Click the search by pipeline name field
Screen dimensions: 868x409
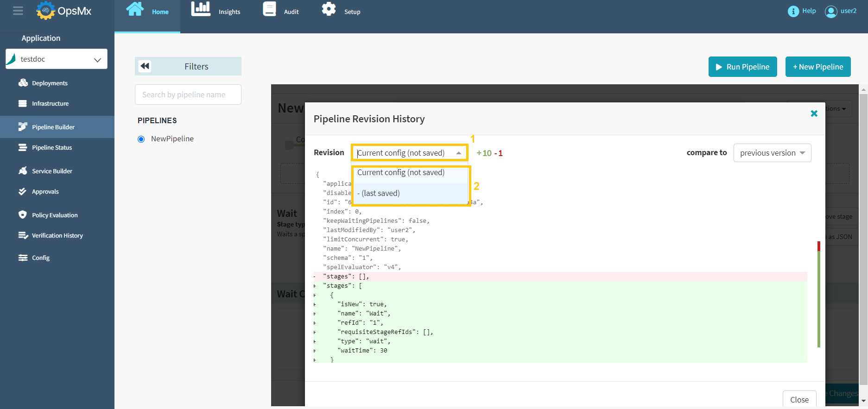(x=188, y=94)
